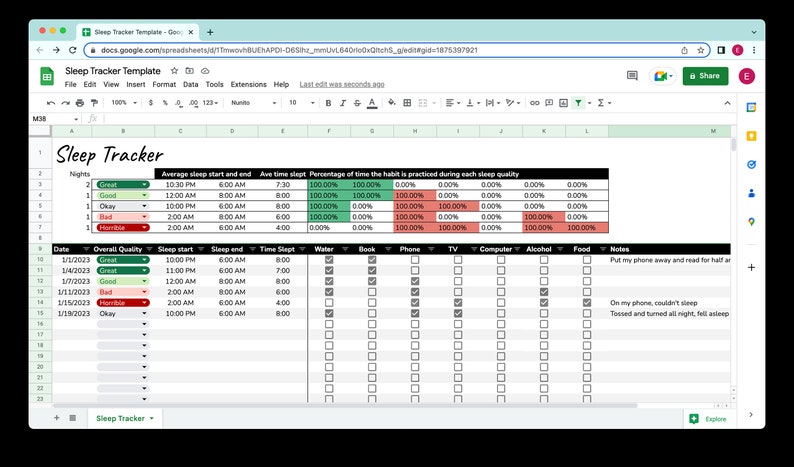Viewport: 794px width, 467px height.
Task: Open the Data menu
Action: click(x=190, y=85)
